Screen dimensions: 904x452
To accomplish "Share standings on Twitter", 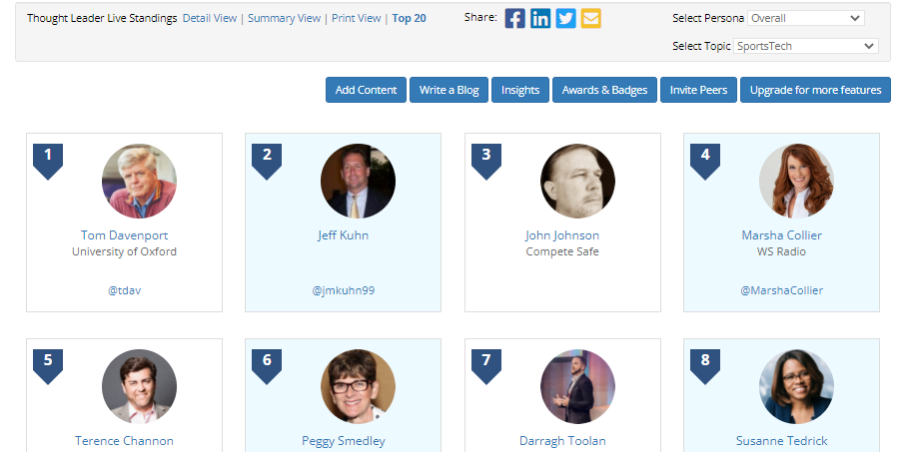I will pyautogui.click(x=566, y=18).
